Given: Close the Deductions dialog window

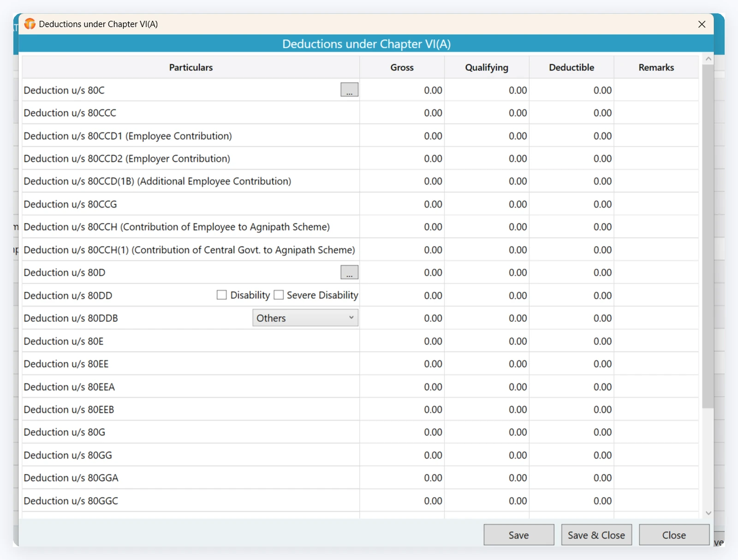Looking at the screenshot, I should (x=702, y=24).
